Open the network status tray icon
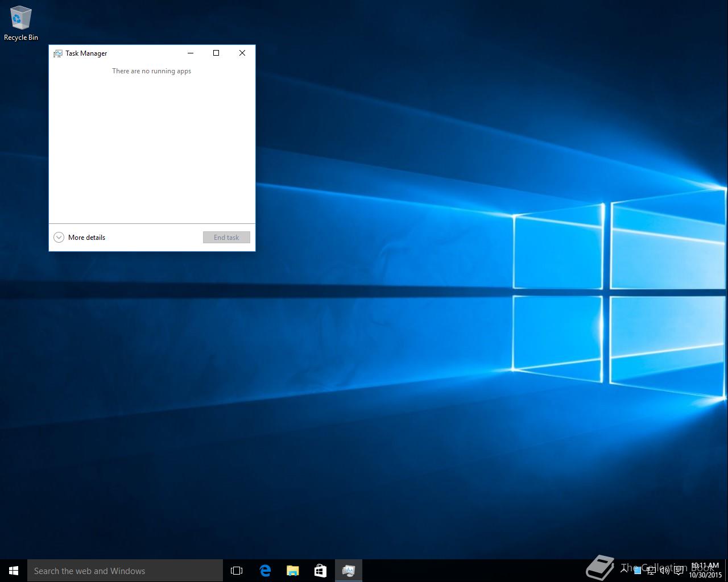 [x=651, y=570]
